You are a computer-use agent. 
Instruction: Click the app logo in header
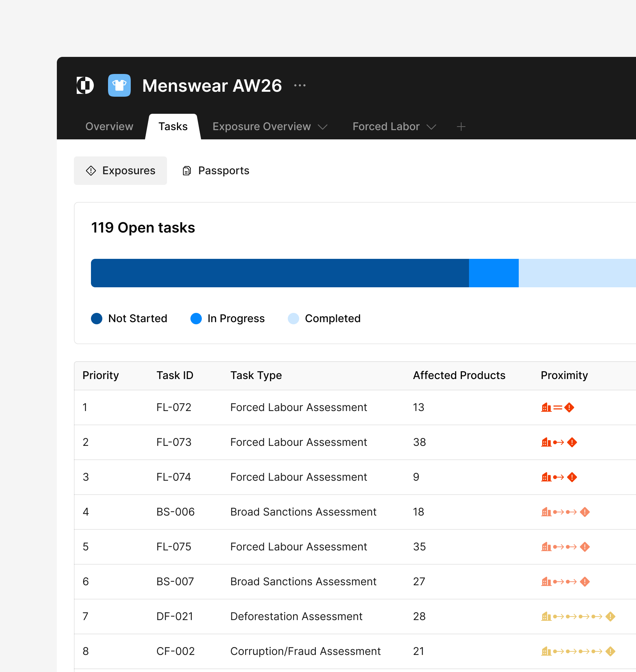85,85
